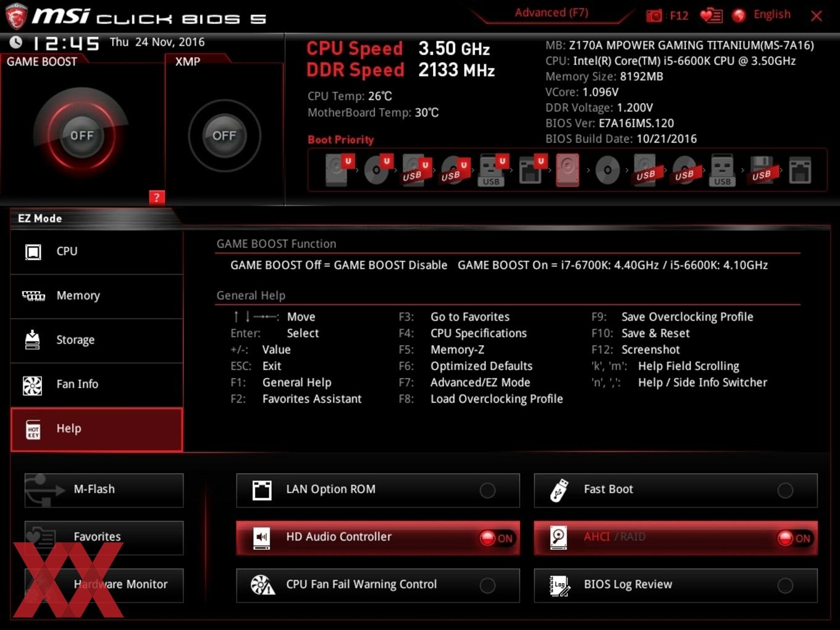Click the General Help heading
This screenshot has height=630, width=840.
tap(251, 295)
